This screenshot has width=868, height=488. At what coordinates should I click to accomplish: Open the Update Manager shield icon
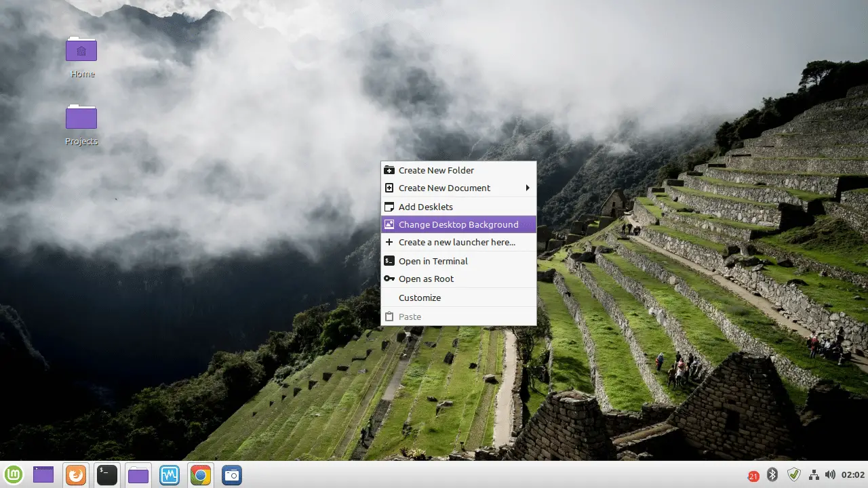click(794, 474)
